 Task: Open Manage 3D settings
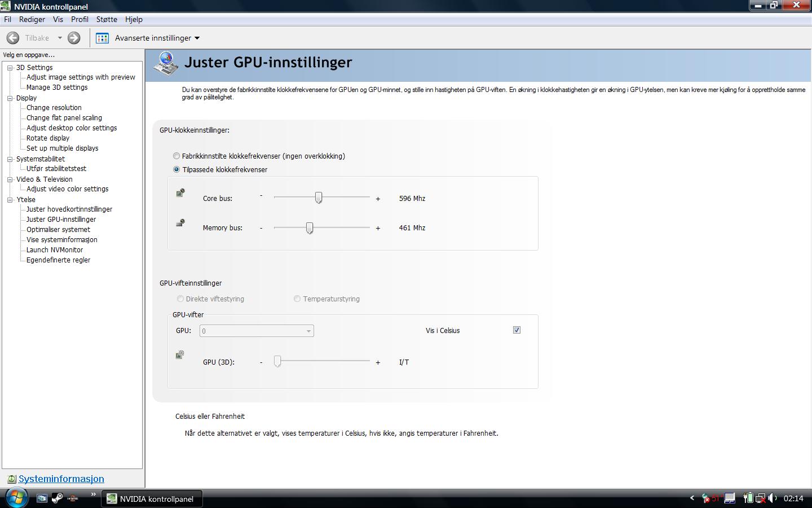point(57,87)
